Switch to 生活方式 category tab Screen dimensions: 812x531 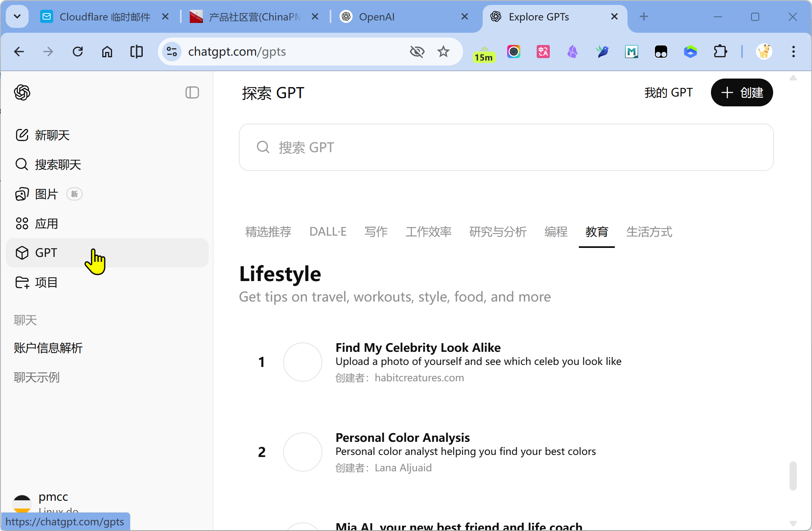point(649,232)
